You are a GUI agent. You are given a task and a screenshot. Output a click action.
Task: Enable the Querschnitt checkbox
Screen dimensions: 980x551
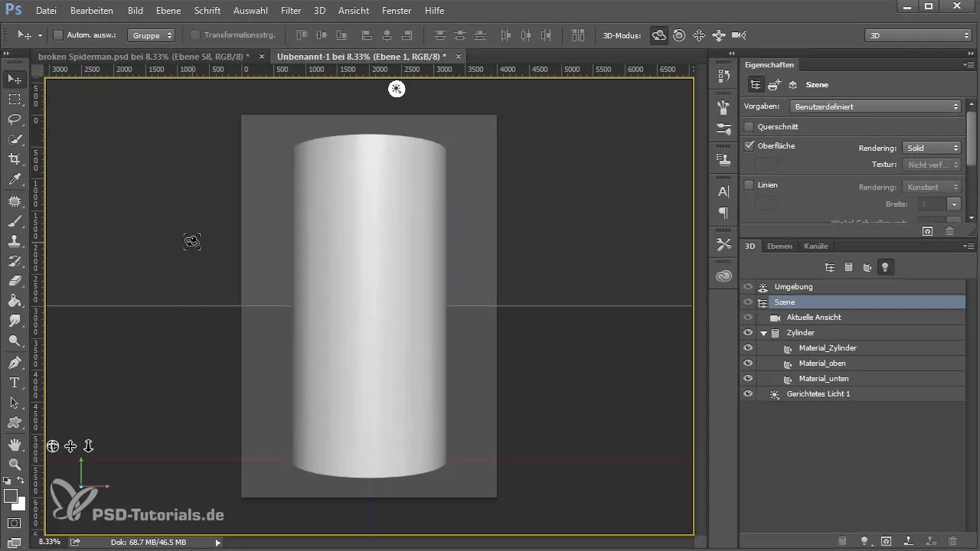click(x=750, y=127)
